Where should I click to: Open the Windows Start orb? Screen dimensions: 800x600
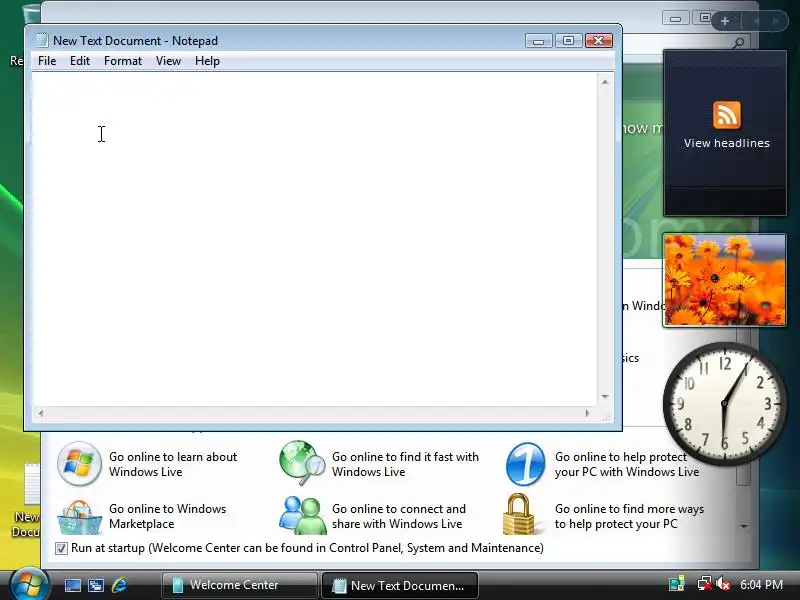[29, 585]
